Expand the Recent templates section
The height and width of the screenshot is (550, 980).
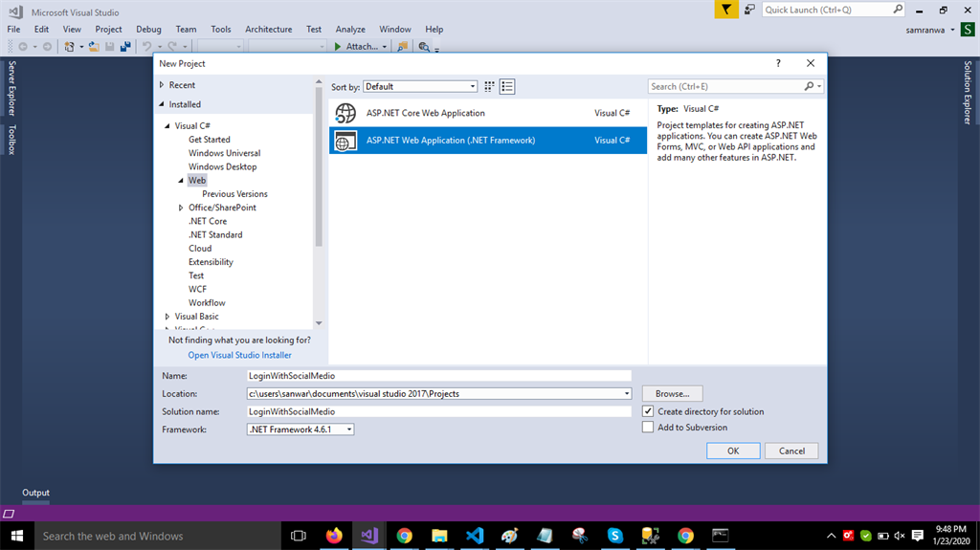(x=162, y=85)
